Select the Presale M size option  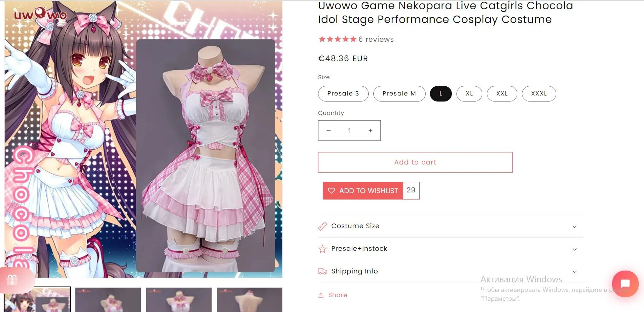click(399, 94)
